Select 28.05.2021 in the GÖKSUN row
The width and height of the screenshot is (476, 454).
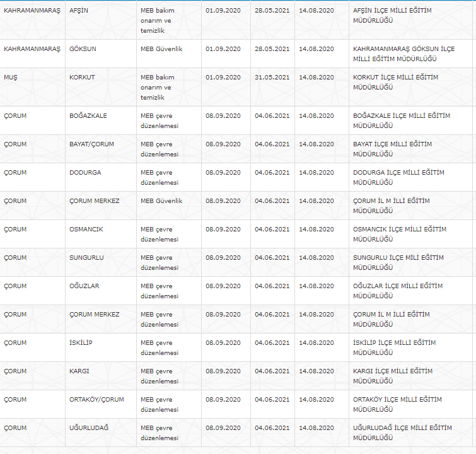pos(272,49)
